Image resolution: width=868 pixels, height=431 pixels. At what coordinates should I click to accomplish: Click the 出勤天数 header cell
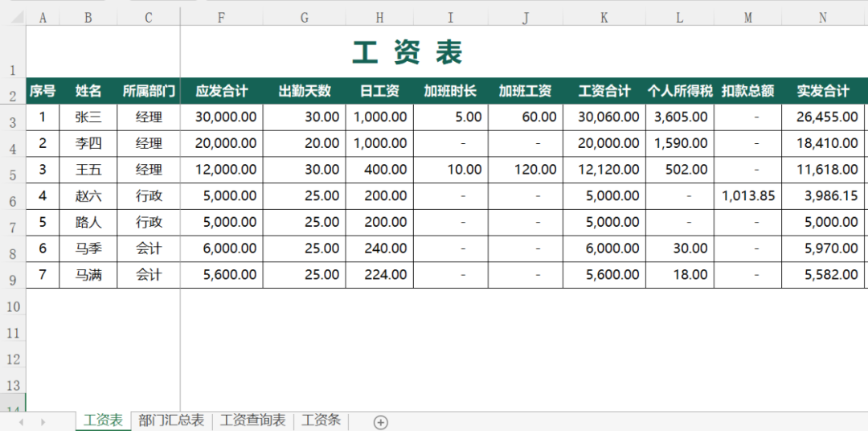[305, 91]
